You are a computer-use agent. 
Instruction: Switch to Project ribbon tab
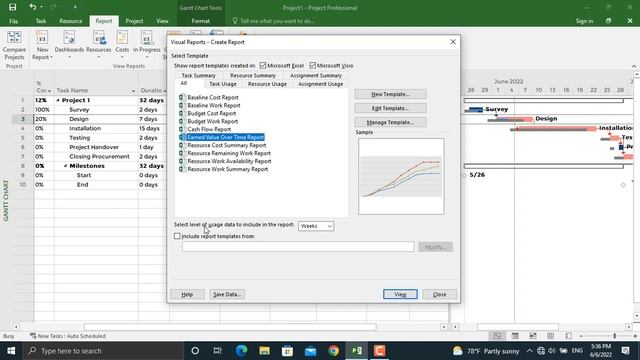(134, 21)
